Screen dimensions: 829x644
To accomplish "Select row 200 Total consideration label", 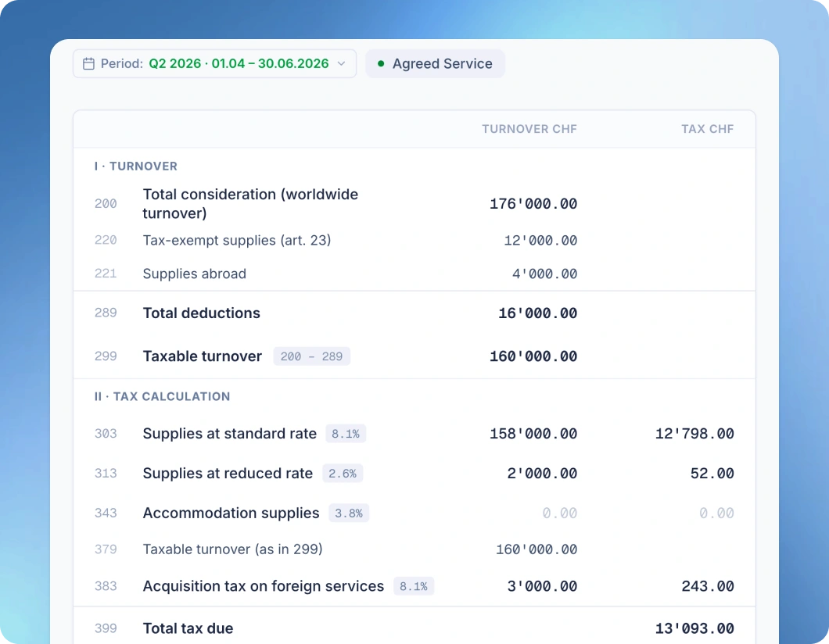I will (x=250, y=204).
